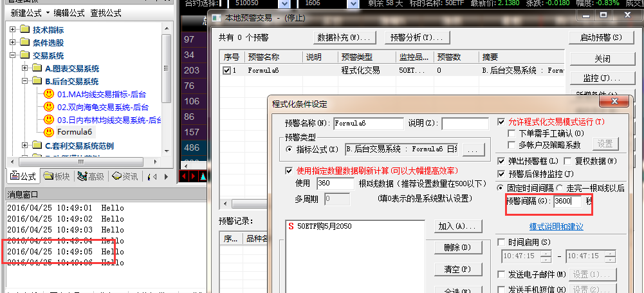The width and height of the screenshot is (644, 293).
Task: Select the 02.双向海龟交易系统-后台 formula
Action: click(102, 107)
